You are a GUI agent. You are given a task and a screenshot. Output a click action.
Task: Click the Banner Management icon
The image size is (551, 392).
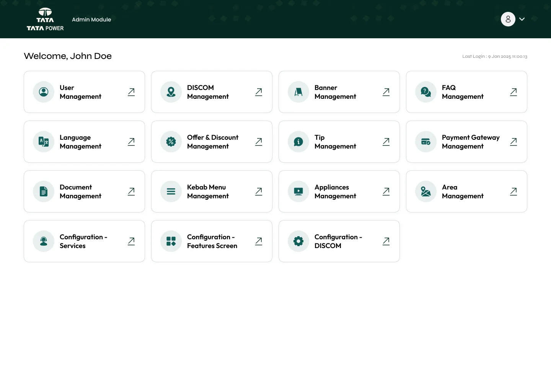pyautogui.click(x=298, y=92)
